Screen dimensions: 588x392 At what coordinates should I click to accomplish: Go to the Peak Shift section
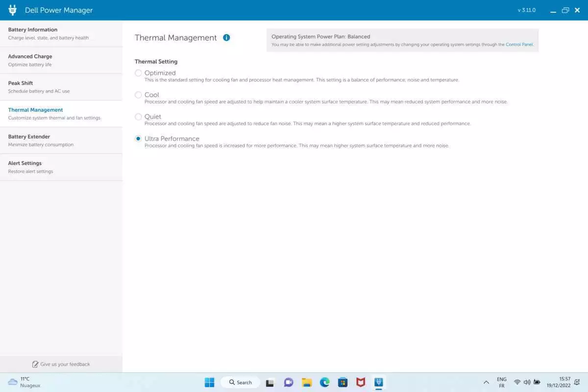pos(61,87)
